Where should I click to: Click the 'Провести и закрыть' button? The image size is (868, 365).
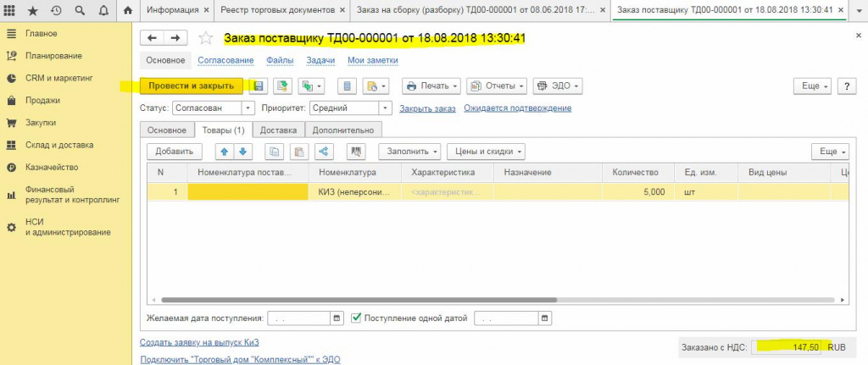[x=191, y=86]
